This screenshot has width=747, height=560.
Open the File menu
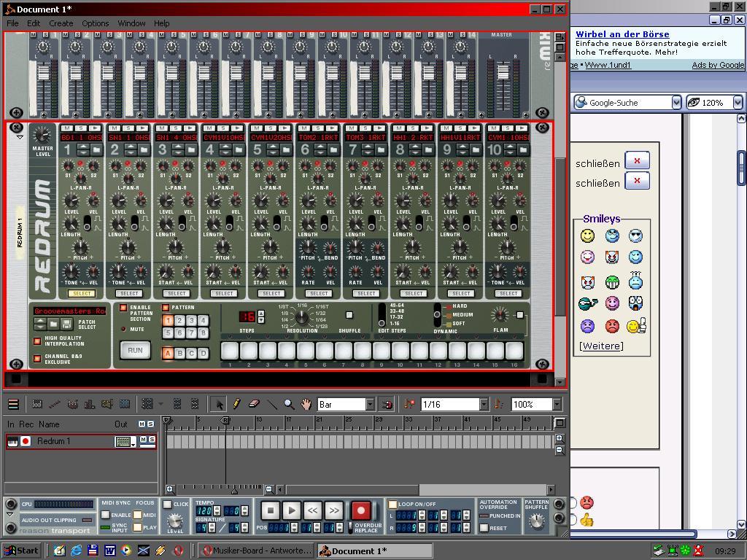coord(12,23)
